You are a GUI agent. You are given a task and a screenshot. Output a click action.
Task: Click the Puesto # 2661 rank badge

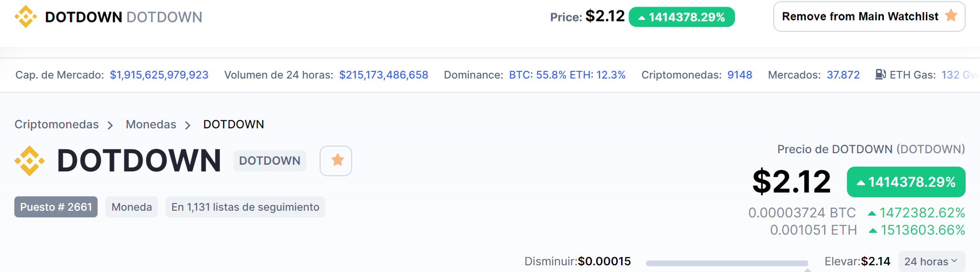point(56,207)
